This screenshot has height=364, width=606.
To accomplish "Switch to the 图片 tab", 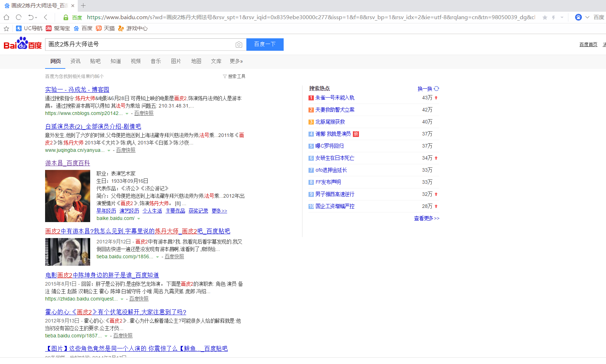I will (176, 61).
